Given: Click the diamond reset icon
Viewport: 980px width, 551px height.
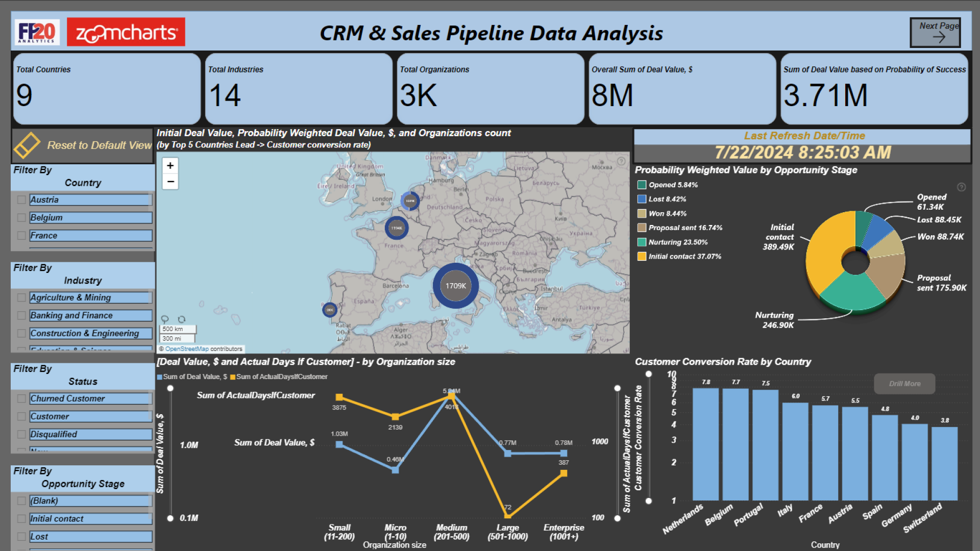Looking at the screenshot, I should tap(27, 145).
